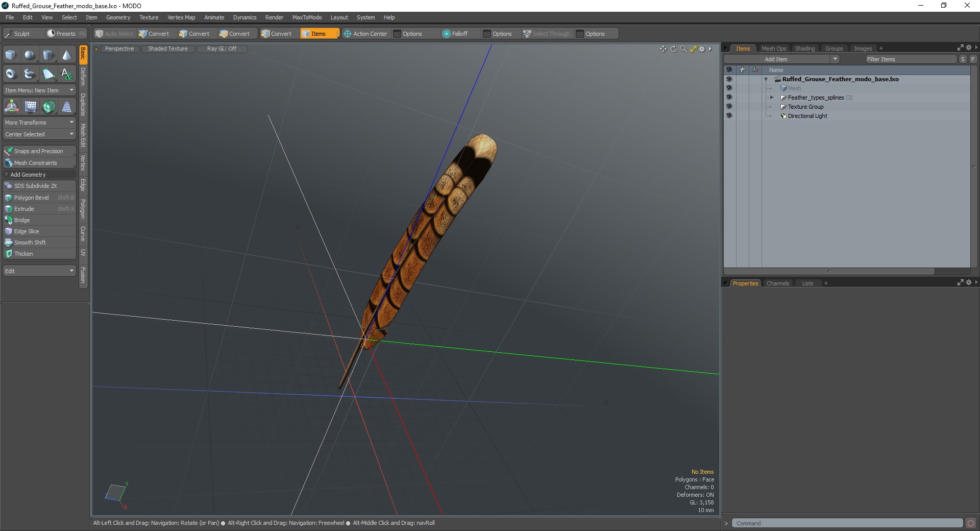Viewport: 980px width, 531px height.
Task: Toggle visibility of Directional Light
Action: pos(729,116)
